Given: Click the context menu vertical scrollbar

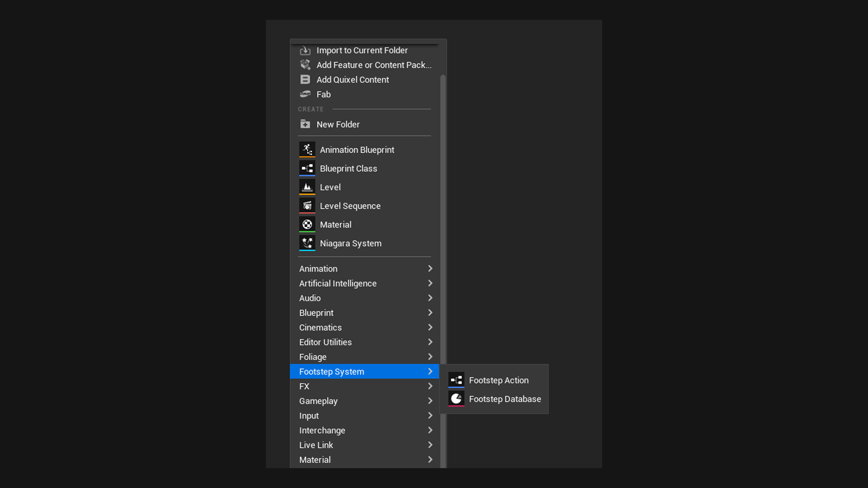Looking at the screenshot, I should [443, 271].
